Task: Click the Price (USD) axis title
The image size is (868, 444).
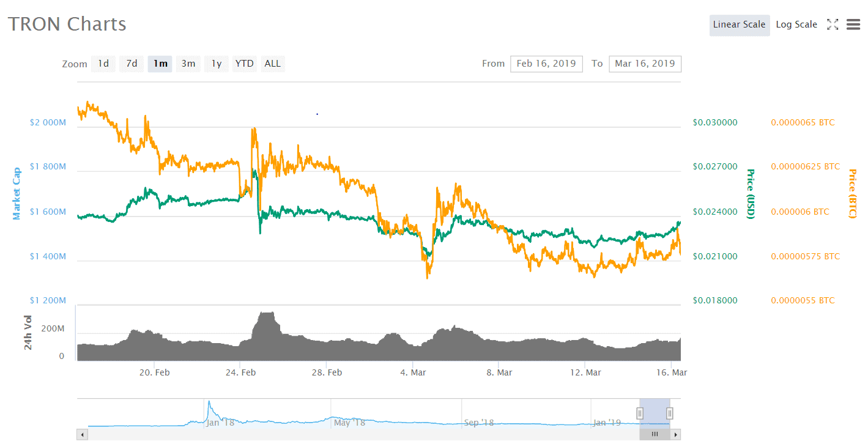Action: pyautogui.click(x=751, y=194)
